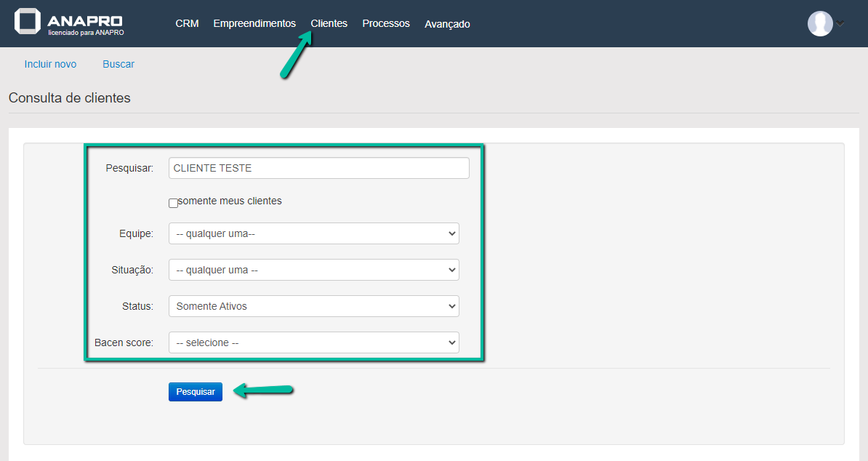
Task: Open the Situação dropdown
Action: (313, 270)
